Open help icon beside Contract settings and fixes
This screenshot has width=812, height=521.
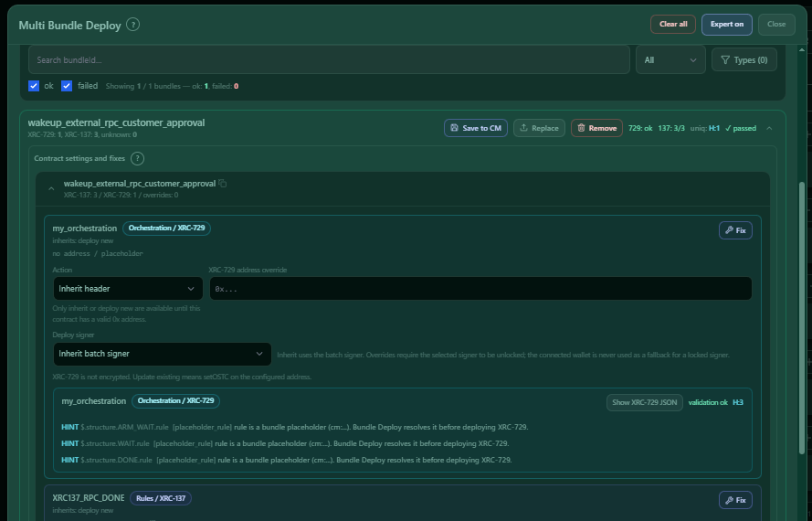pyautogui.click(x=137, y=158)
